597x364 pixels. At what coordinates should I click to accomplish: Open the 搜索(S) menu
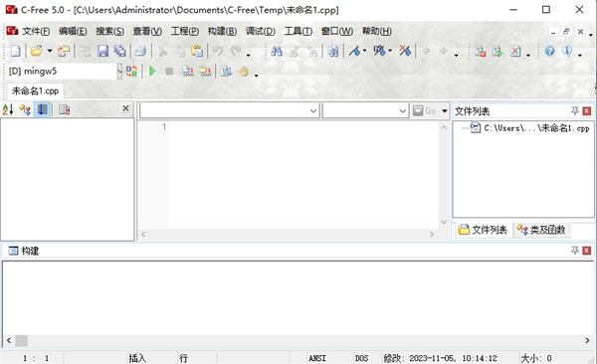click(109, 31)
